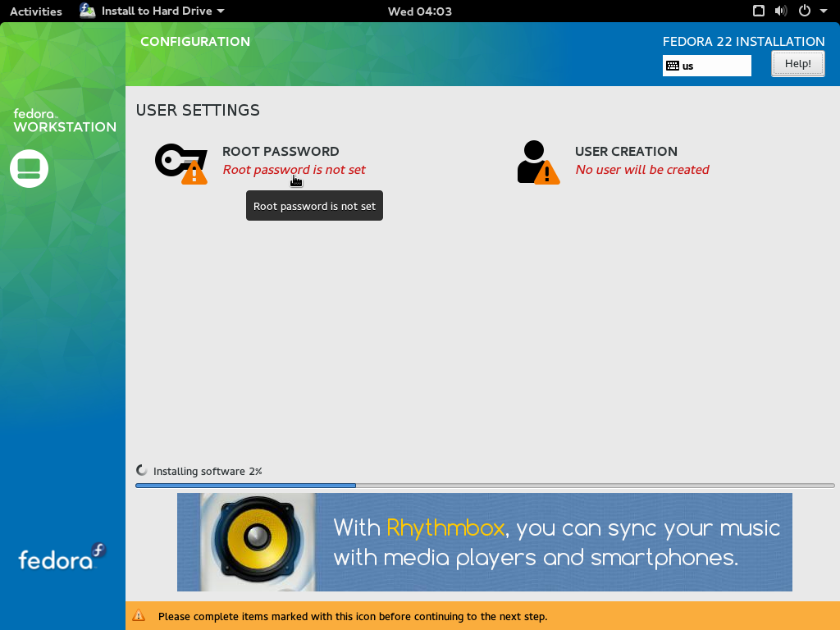Viewport: 840px width, 630px height.
Task: Click the installing software spinner icon
Action: pos(141,470)
